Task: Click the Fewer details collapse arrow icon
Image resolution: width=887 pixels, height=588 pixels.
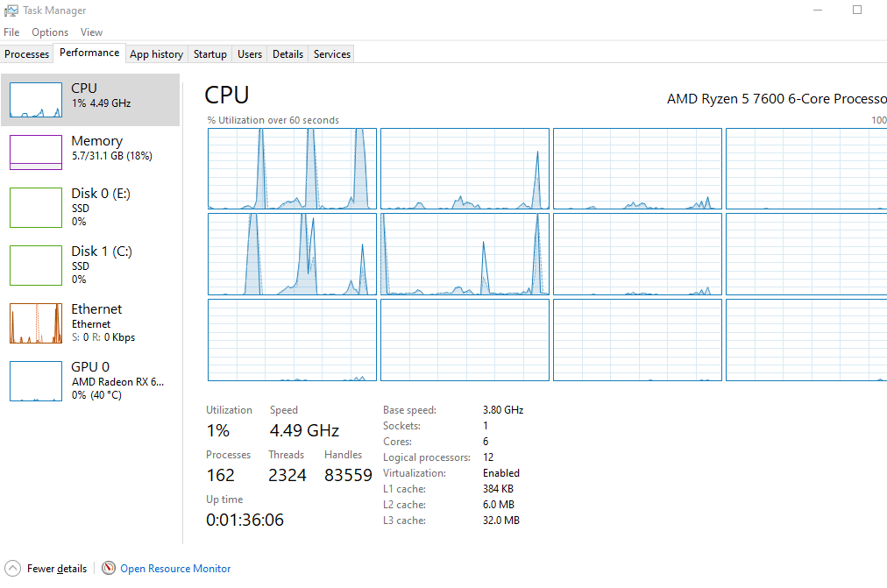Action: click(12, 568)
